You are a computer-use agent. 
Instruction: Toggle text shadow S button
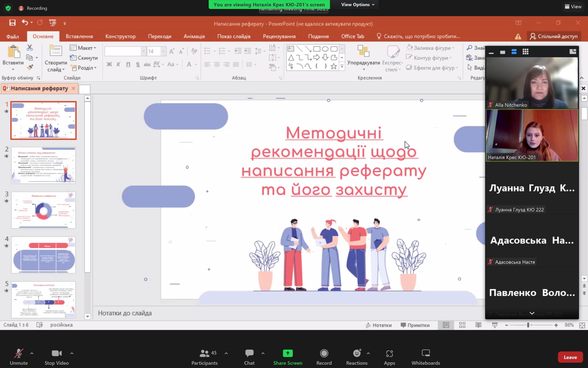(138, 64)
